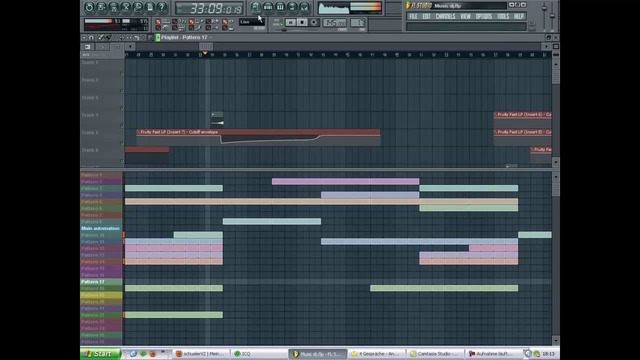Open the Line snap dropdown
Viewport: 640px width, 360px height.
(x=251, y=22)
